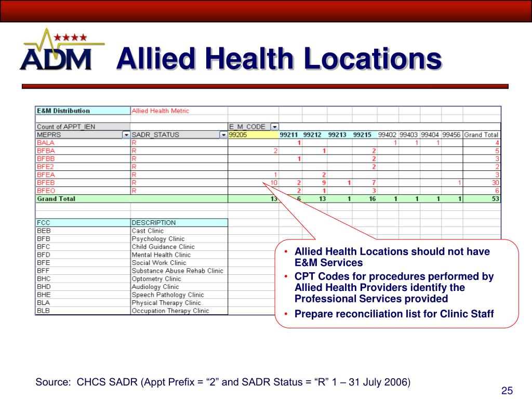Select the FCC header cell
This screenshot has width=532, height=399.
[x=83, y=222]
